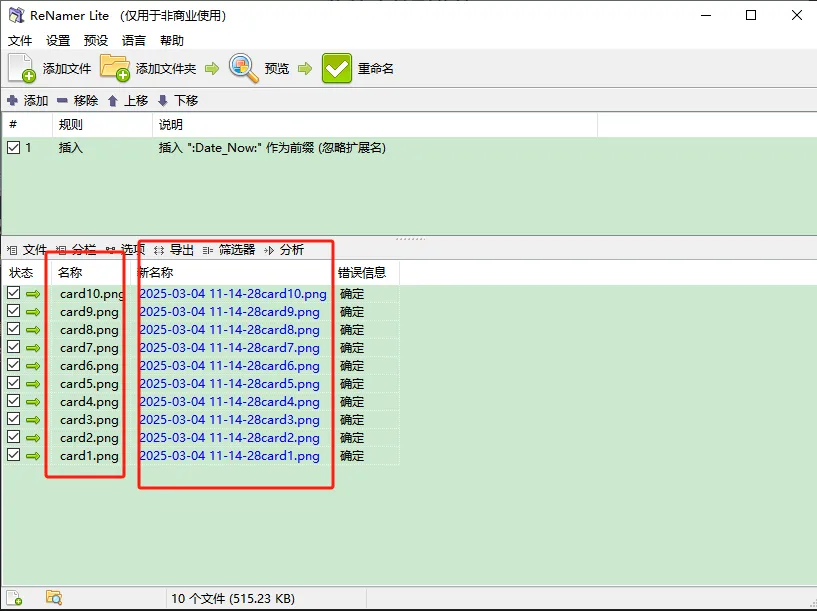
Task: Select new name 2025-03-04 11-14-28card2.png
Action: [230, 438]
